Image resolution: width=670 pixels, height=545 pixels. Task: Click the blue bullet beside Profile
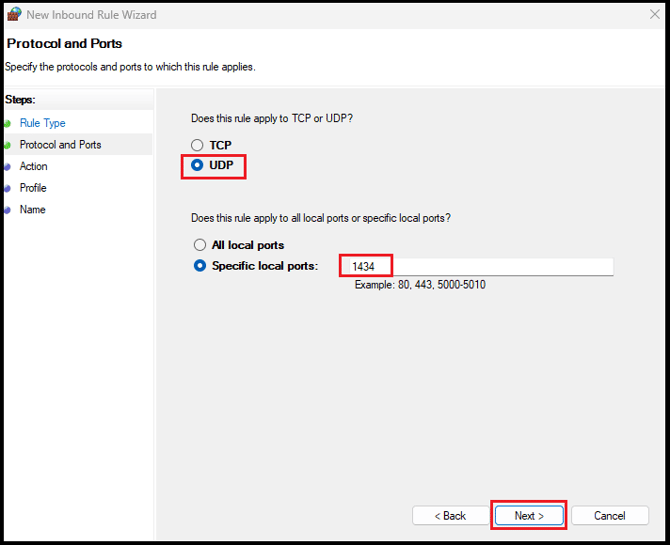[8, 188]
